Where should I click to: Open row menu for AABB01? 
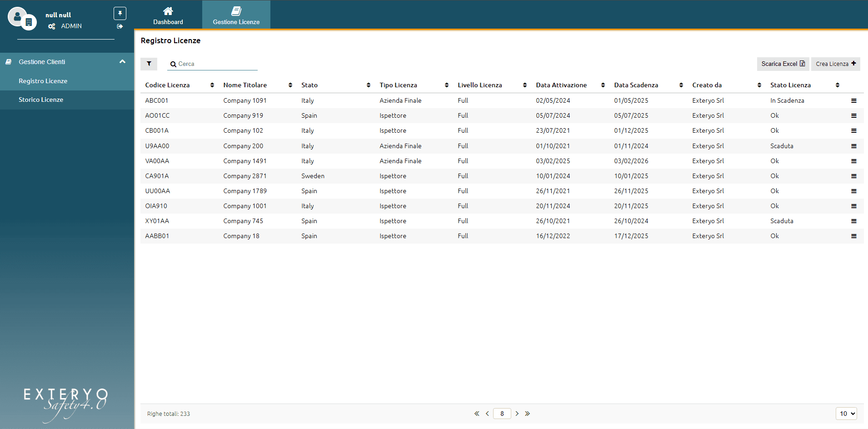(854, 236)
